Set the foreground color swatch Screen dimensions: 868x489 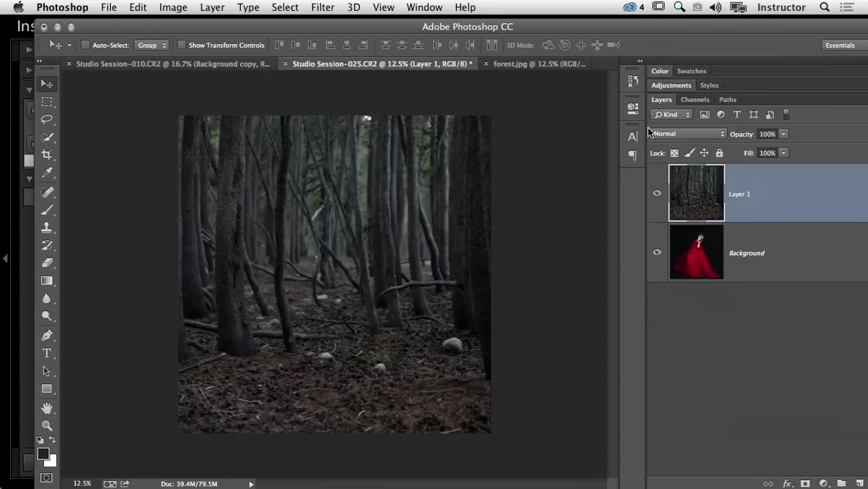pyautogui.click(x=43, y=454)
